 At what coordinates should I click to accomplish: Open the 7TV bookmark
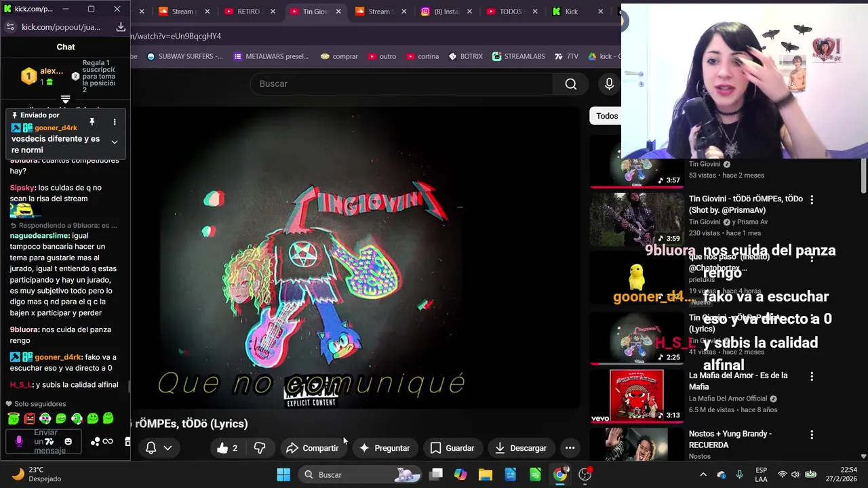pyautogui.click(x=567, y=56)
